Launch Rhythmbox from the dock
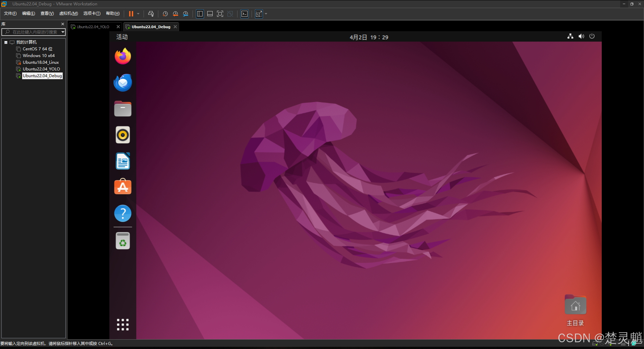The width and height of the screenshot is (644, 349). [x=123, y=135]
